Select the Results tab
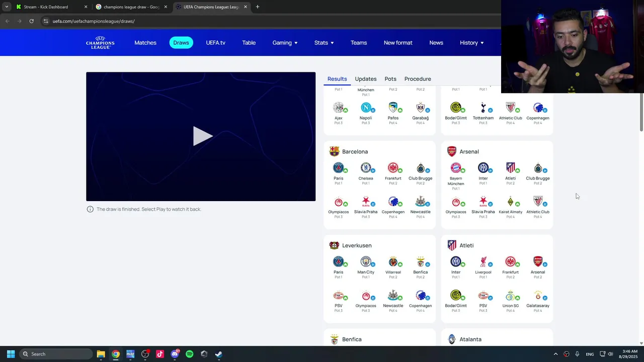The width and height of the screenshot is (644, 362). [337, 79]
